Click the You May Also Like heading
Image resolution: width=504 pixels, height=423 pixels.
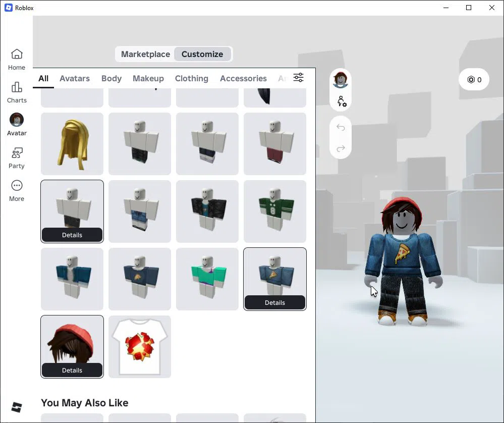click(85, 403)
